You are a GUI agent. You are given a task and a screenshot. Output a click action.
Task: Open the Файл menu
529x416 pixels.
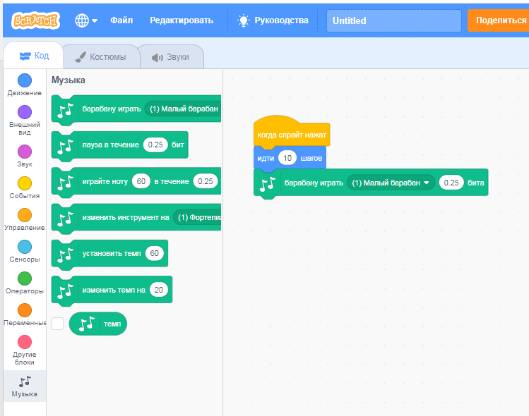(x=121, y=20)
